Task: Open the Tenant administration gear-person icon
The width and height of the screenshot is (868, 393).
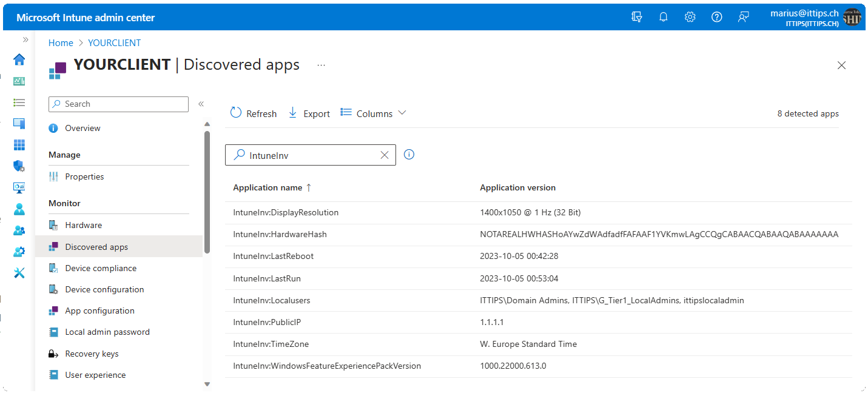Action: 19,252
